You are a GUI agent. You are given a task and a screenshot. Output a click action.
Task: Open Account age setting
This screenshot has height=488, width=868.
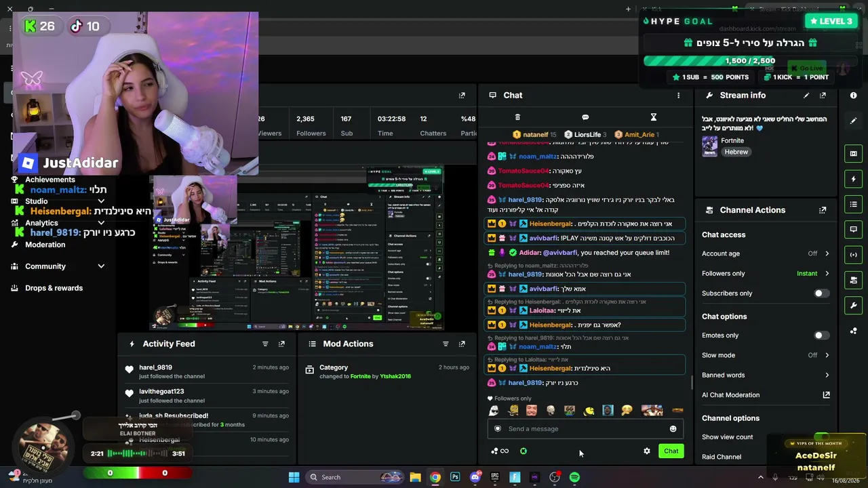pyautogui.click(x=766, y=253)
